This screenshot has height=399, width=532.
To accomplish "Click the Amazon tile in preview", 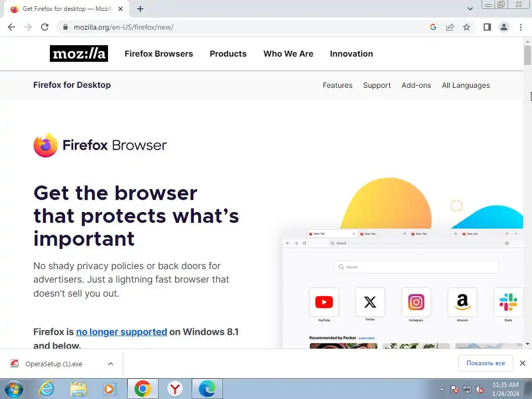I will (x=462, y=302).
